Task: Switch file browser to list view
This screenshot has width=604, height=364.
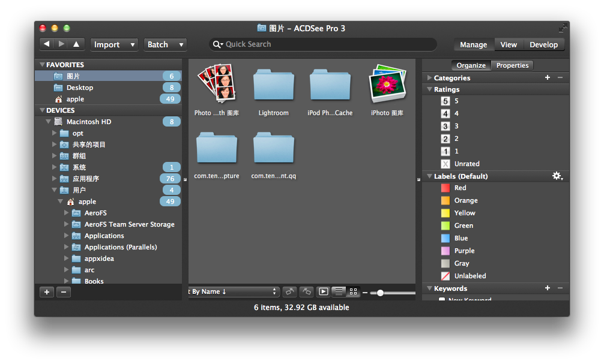Action: coord(339,291)
